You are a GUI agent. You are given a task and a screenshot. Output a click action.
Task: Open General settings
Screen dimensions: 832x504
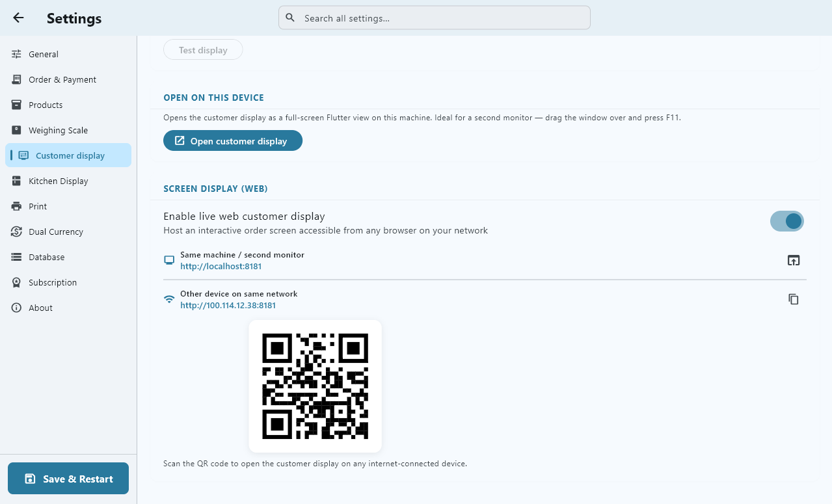(68, 54)
